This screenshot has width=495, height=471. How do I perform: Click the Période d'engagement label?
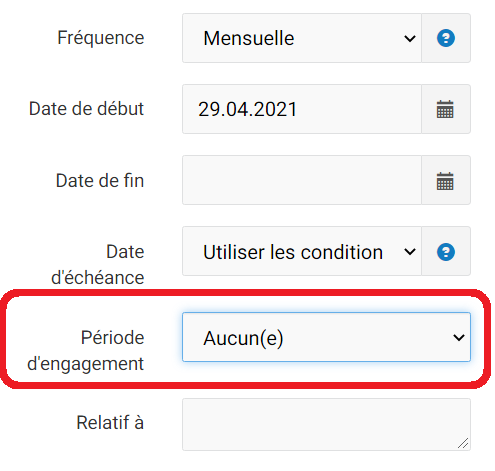pos(86,350)
